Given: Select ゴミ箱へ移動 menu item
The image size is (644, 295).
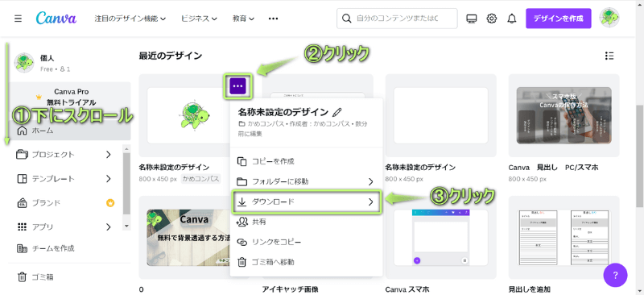Looking at the screenshot, I should pyautogui.click(x=307, y=262).
